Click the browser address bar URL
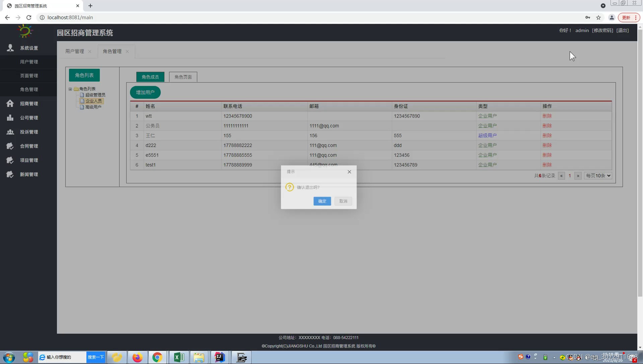643x364 pixels. [x=70, y=17]
